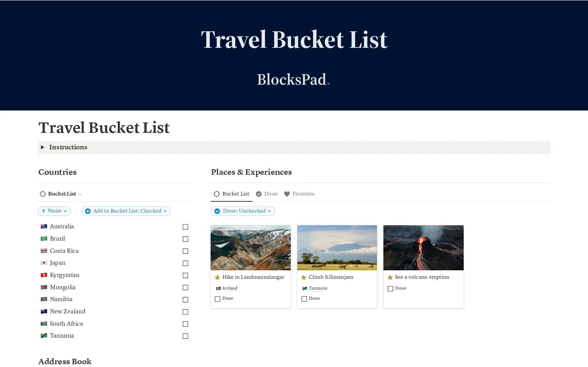
Task: Click the checkmark circle icon for Done tab
Action: point(259,194)
